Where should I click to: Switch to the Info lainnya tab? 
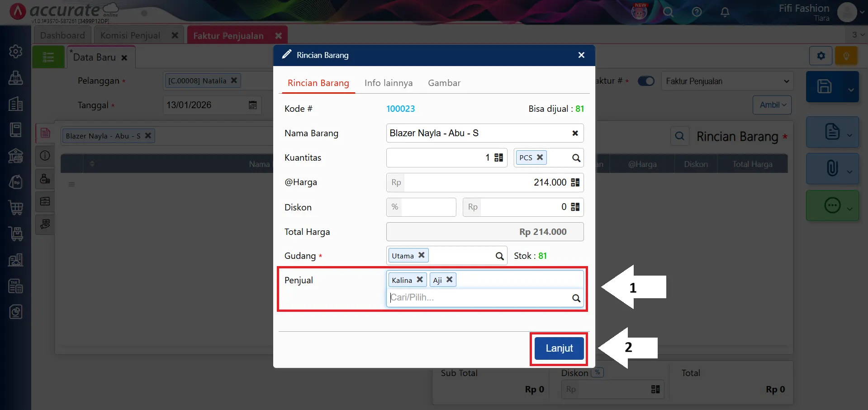pos(388,83)
